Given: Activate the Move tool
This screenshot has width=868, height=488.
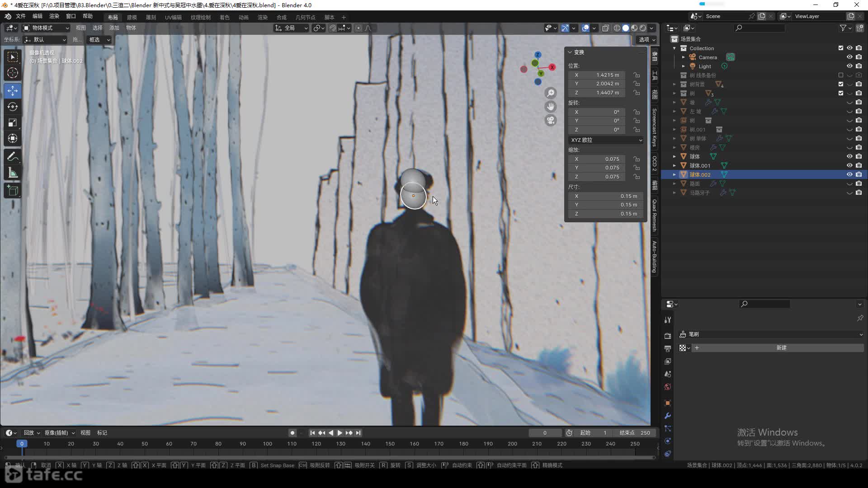Looking at the screenshot, I should (x=13, y=91).
